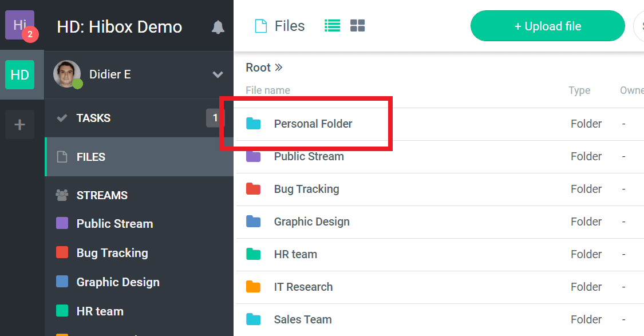Click the Upload file button
The image size is (644, 336).
point(547,26)
